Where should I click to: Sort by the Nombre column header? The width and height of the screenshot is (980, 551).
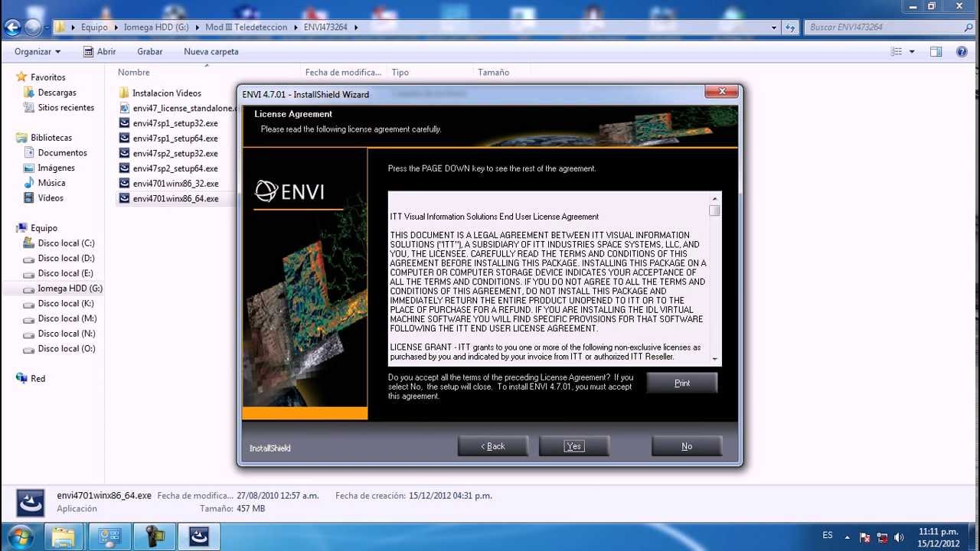134,72
